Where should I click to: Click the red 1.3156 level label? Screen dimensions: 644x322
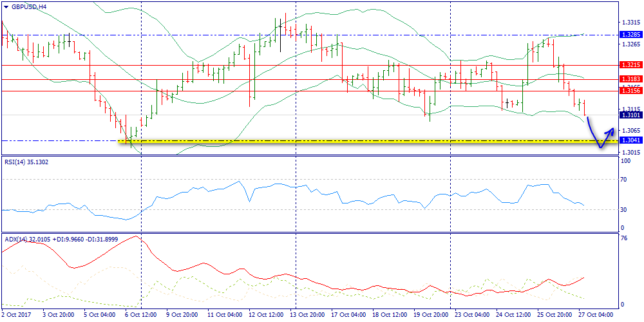click(630, 91)
